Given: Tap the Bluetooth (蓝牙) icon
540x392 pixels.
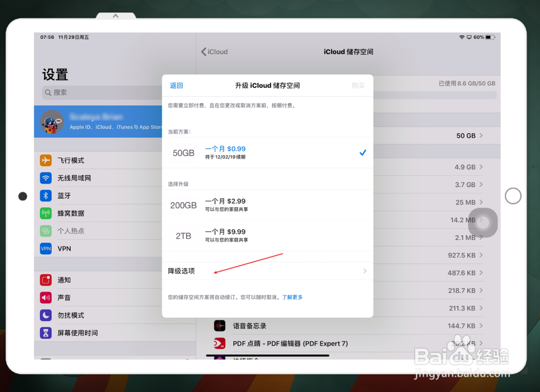Looking at the screenshot, I should [46, 195].
